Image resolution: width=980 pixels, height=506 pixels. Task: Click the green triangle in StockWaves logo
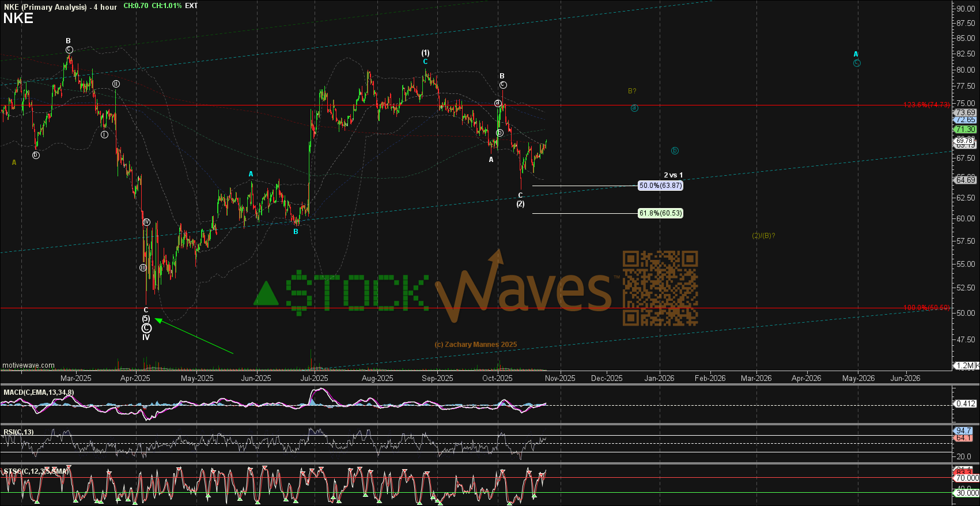coord(266,294)
